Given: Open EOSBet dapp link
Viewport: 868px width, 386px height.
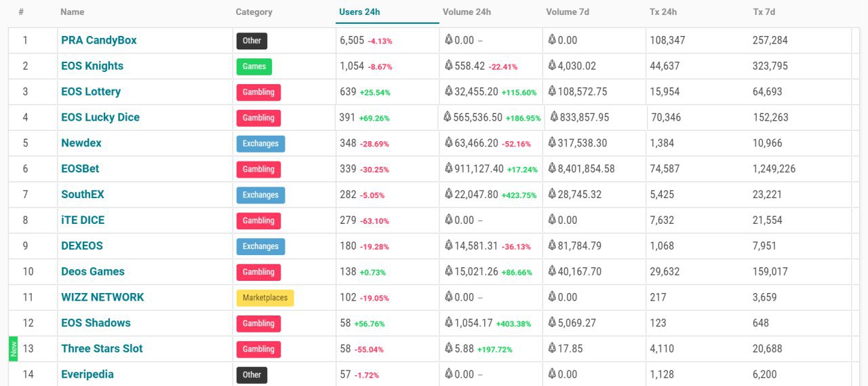Looking at the screenshot, I should click(x=80, y=169).
